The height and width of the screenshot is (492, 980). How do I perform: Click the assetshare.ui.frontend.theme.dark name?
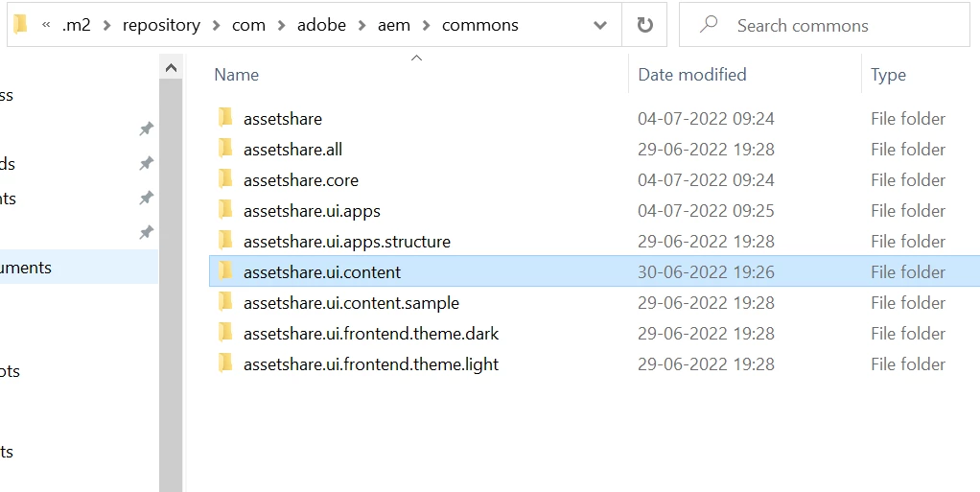(371, 333)
